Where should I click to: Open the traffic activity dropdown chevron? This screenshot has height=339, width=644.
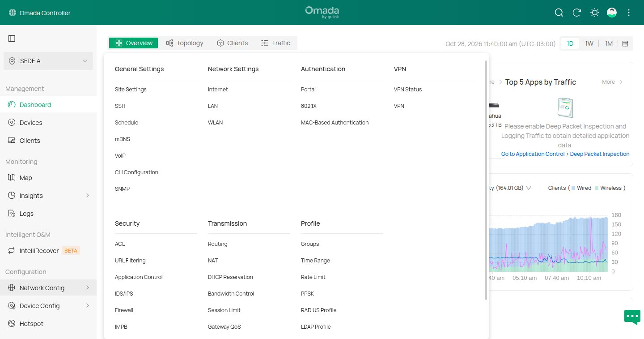click(x=529, y=188)
